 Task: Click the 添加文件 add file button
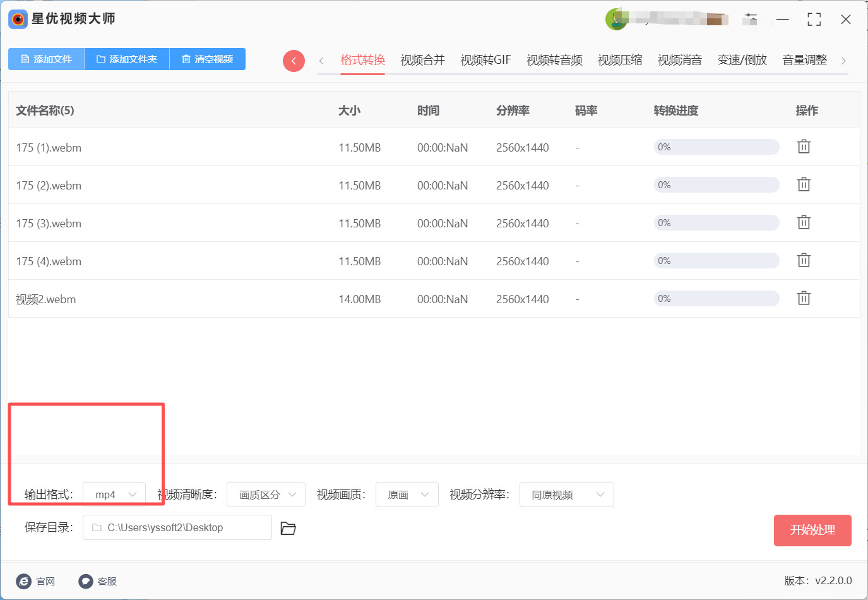46,59
